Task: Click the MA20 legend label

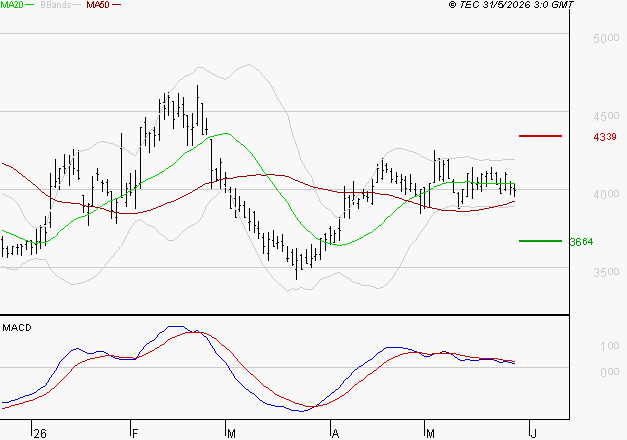Action: 12,4
